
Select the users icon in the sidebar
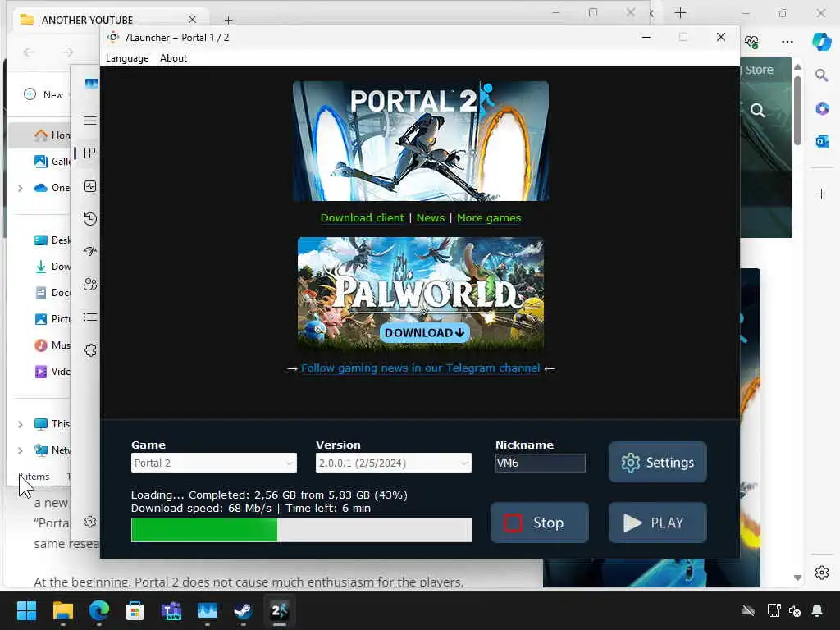[x=90, y=285]
